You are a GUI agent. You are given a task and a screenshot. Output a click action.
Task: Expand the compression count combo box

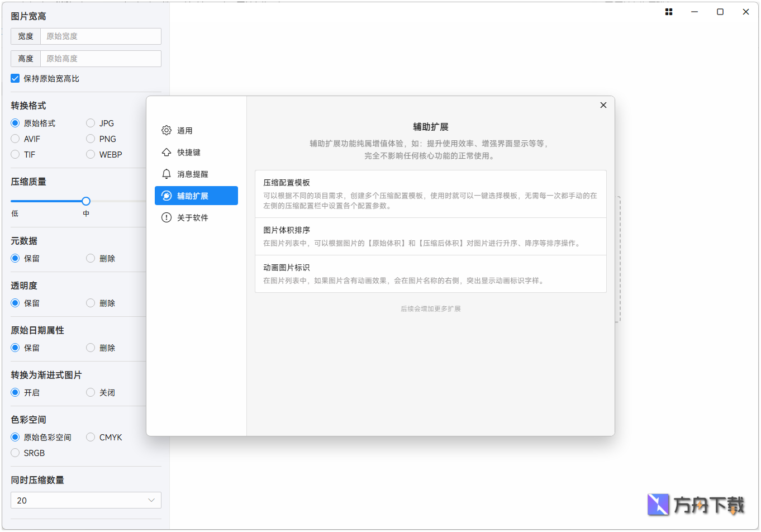85,500
